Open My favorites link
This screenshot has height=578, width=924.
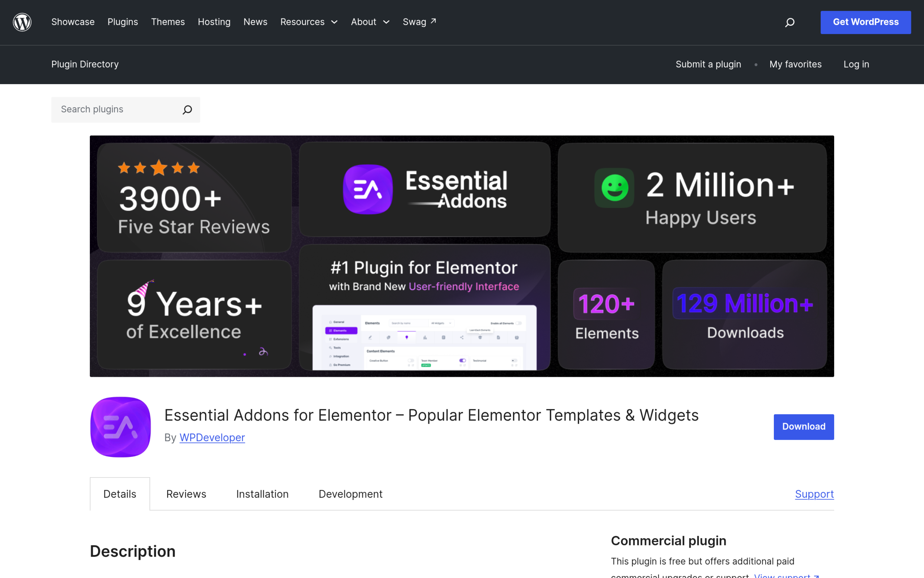click(796, 64)
